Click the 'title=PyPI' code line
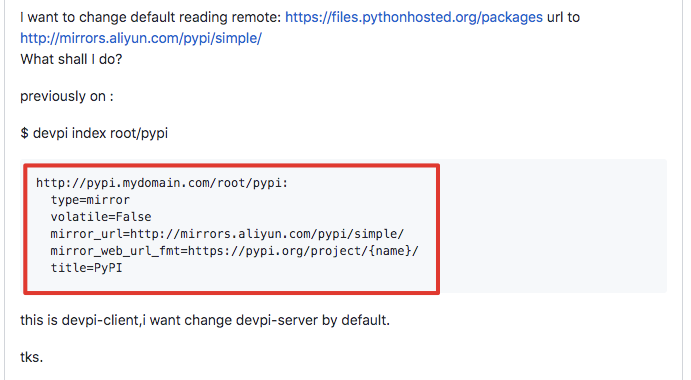Screen dimensions: 691x380 tap(86, 268)
